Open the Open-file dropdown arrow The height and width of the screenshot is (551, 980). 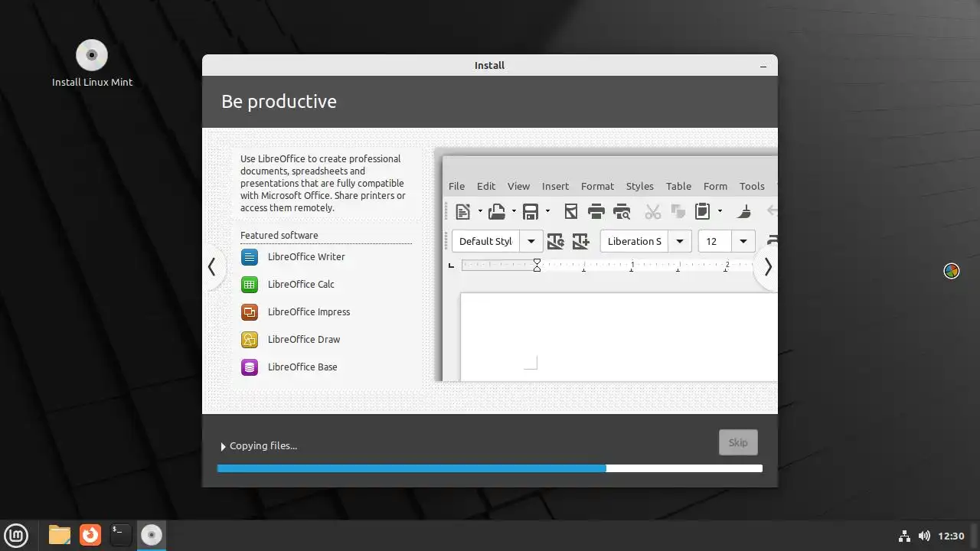tap(514, 211)
